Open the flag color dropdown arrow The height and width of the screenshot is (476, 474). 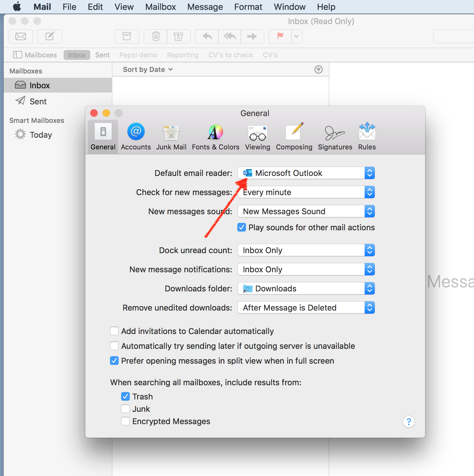297,36
